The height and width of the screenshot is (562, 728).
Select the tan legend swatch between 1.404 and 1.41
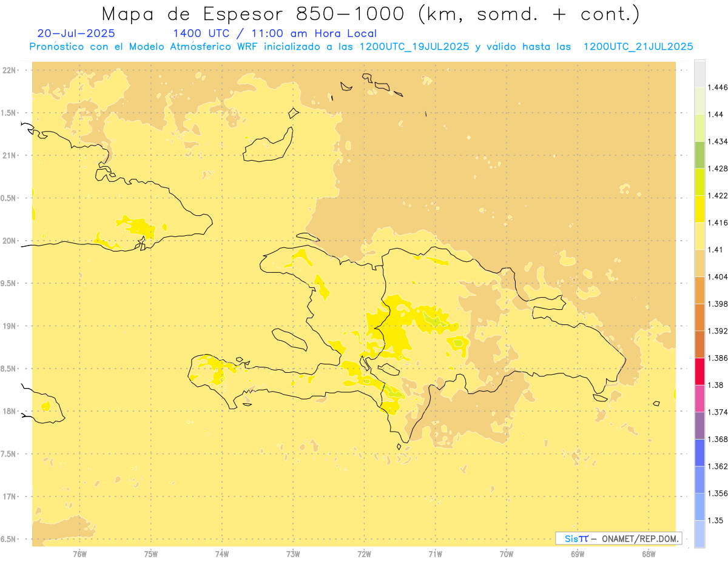pyautogui.click(x=699, y=263)
